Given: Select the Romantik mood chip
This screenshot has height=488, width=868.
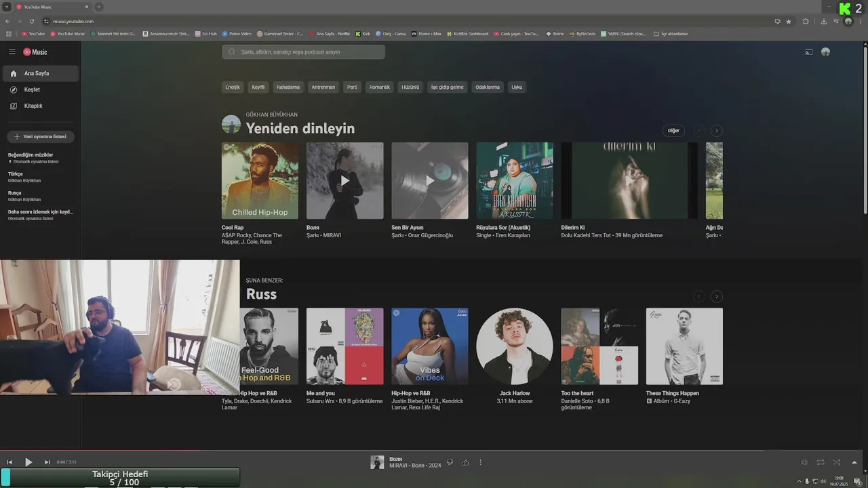Looking at the screenshot, I should (x=380, y=87).
